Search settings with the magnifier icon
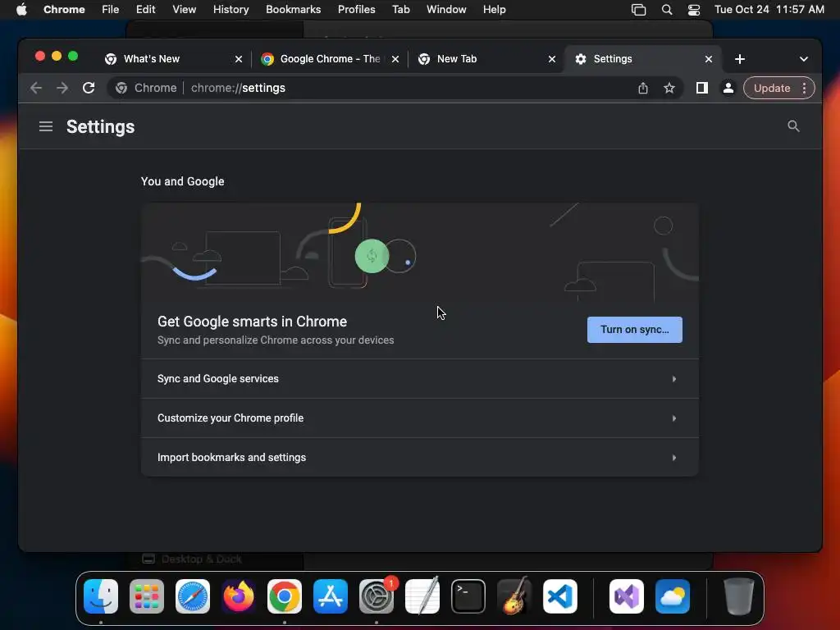The width and height of the screenshot is (840, 630). click(x=793, y=126)
